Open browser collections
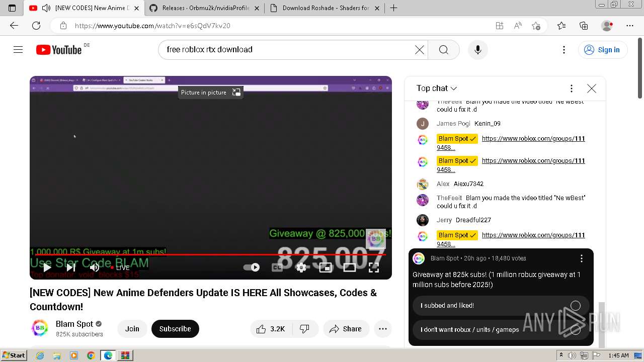The height and width of the screenshot is (362, 644). point(584,26)
